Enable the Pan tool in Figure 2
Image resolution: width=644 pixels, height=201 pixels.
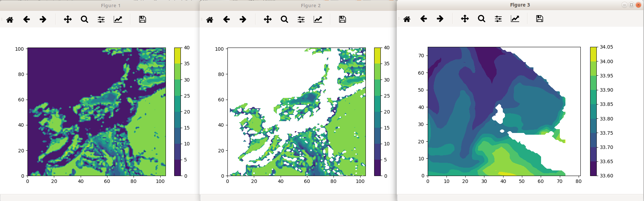coord(268,19)
